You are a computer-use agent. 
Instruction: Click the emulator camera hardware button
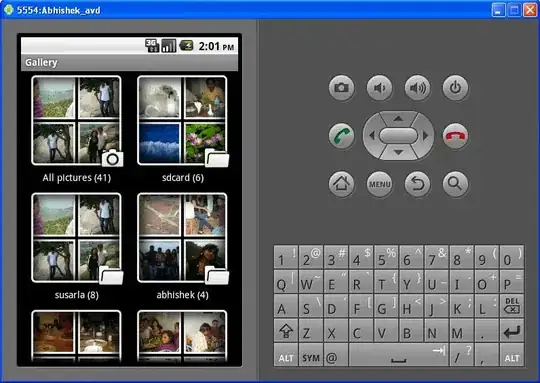pyautogui.click(x=341, y=87)
